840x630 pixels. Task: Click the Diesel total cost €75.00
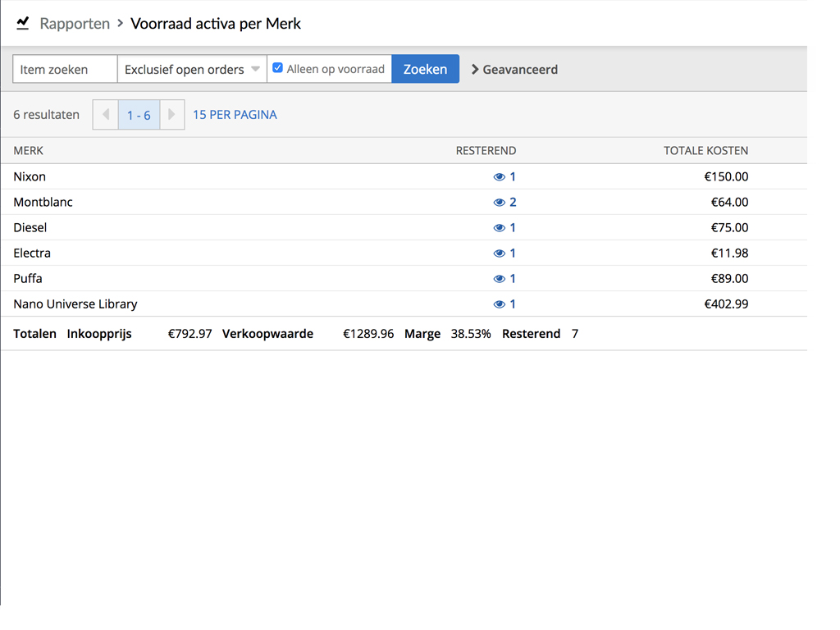click(x=729, y=228)
